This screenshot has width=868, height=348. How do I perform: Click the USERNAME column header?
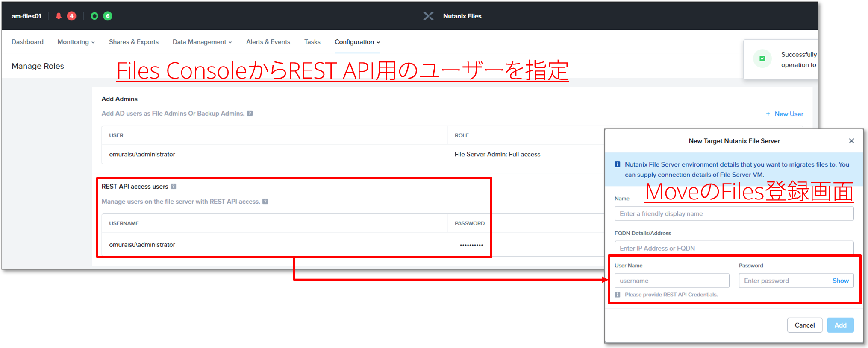point(124,223)
